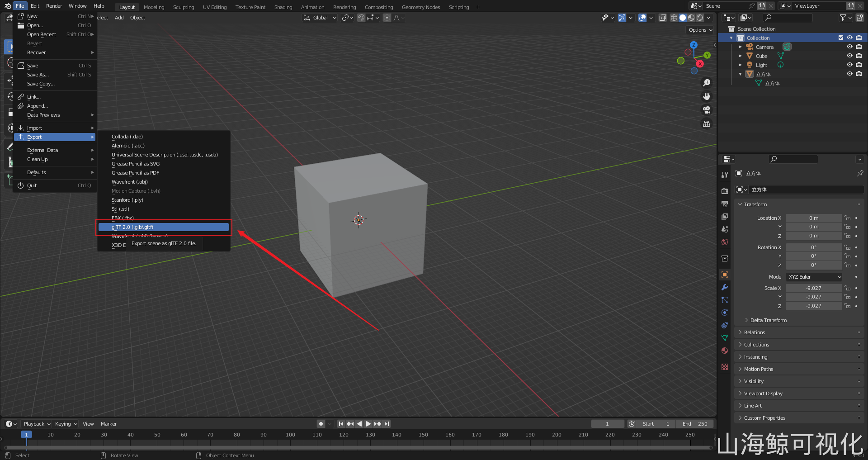
Task: Switch to Rendered viewport shading
Action: (700, 18)
